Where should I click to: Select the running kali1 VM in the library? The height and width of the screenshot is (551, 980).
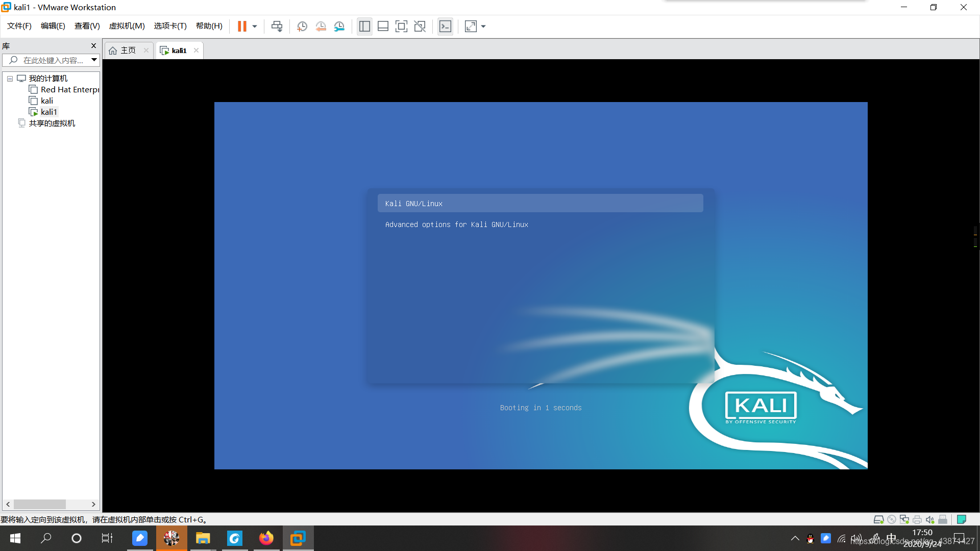tap(49, 112)
